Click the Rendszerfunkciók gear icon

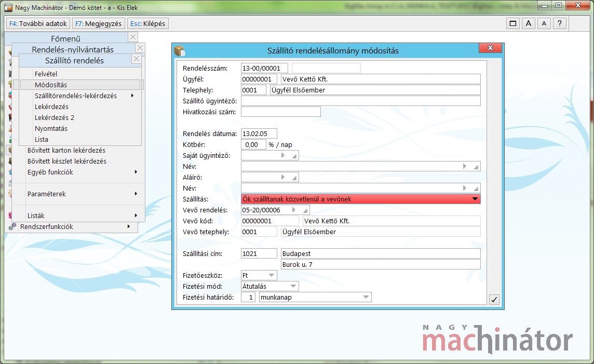point(12,226)
